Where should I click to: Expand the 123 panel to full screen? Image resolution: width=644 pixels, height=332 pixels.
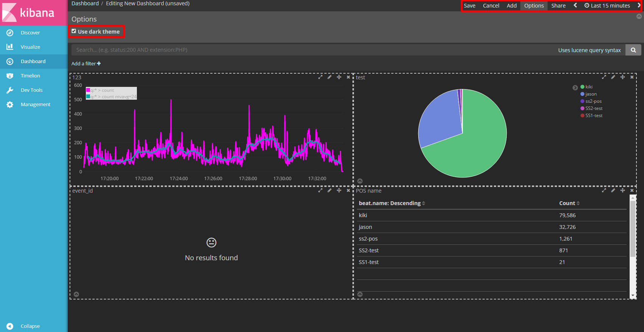320,77
